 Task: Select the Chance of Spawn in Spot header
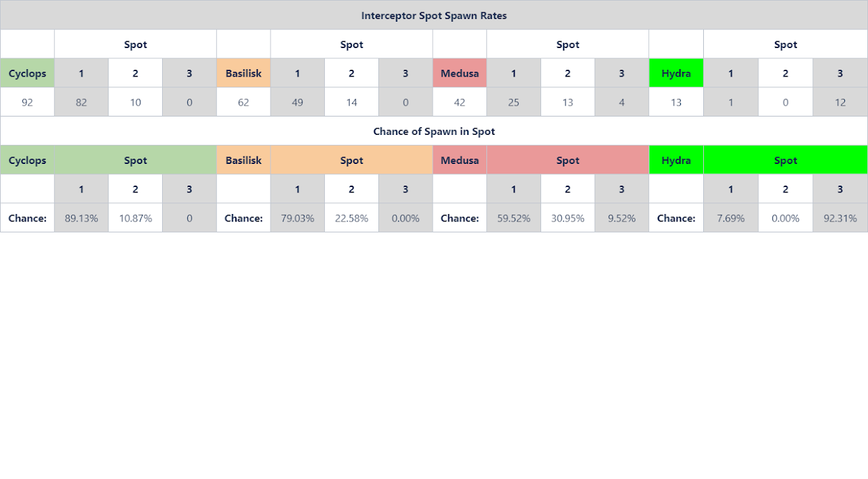pyautogui.click(x=434, y=131)
